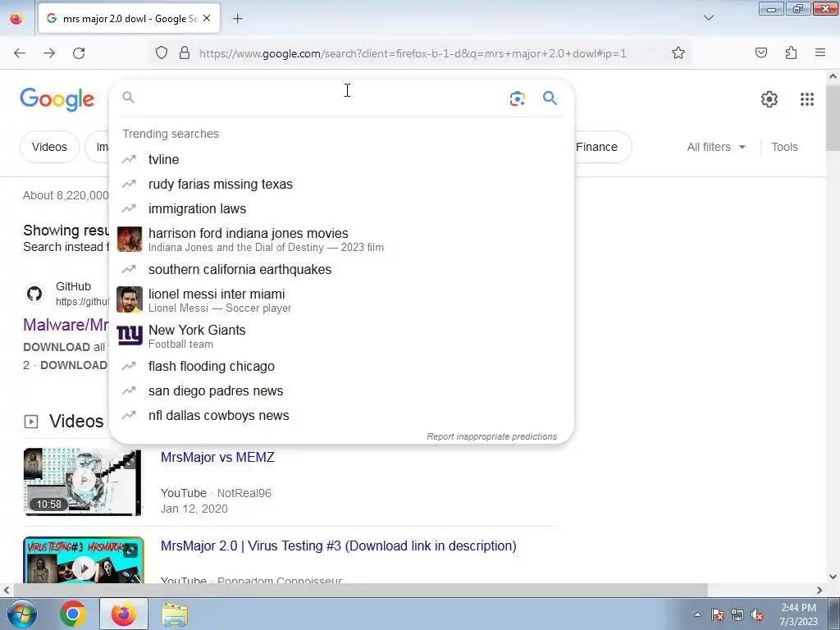Viewport: 840px width, 630px height.
Task: Show hidden tray icons arrow
Action: [697, 614]
